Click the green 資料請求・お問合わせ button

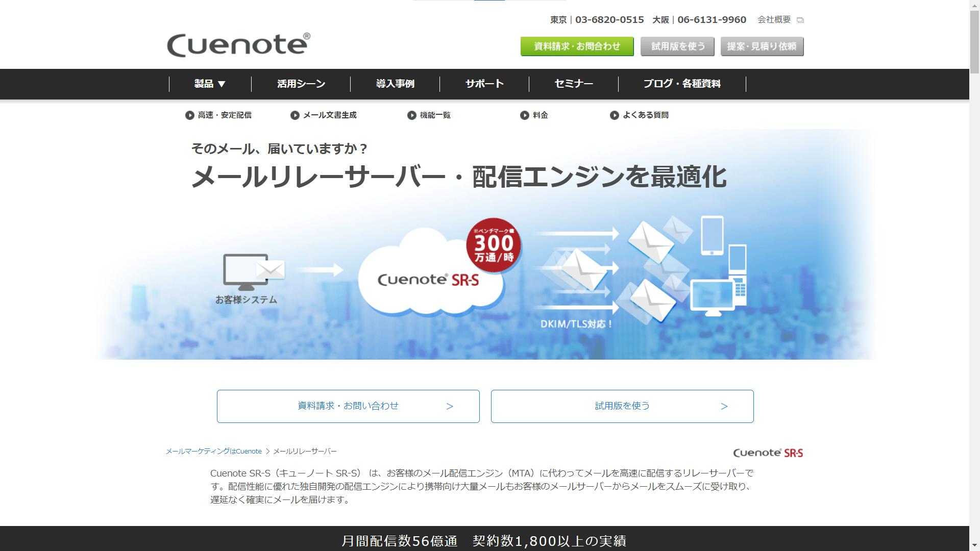(x=577, y=46)
